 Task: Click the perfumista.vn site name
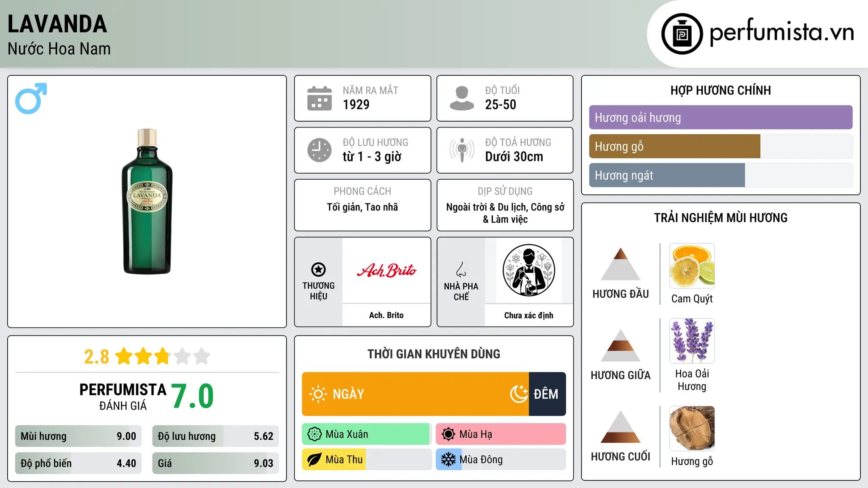[782, 33]
